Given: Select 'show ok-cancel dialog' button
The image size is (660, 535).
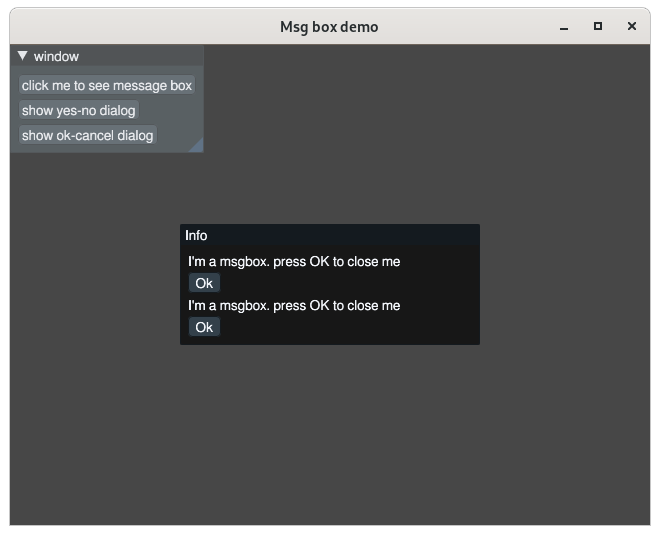Looking at the screenshot, I should coord(88,135).
